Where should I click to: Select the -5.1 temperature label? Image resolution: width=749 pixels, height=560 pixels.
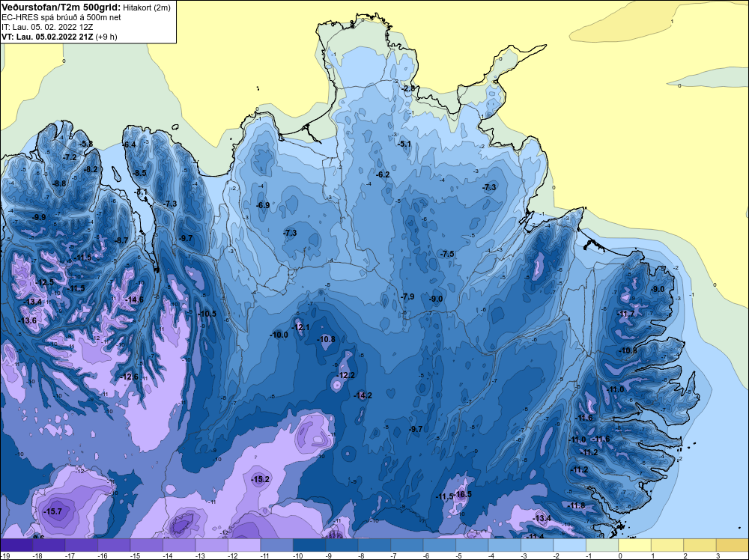(404, 144)
